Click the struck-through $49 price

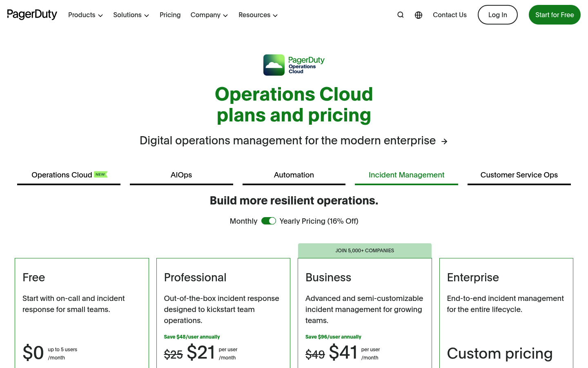315,355
